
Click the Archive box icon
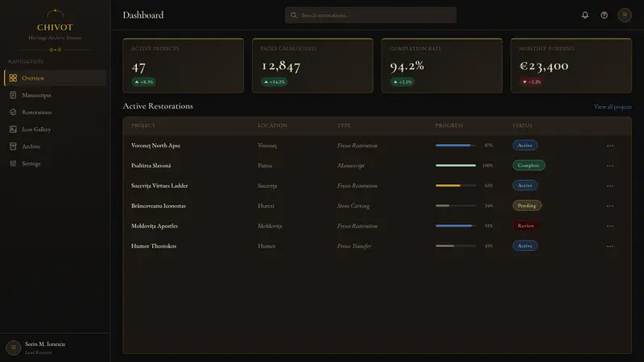(x=13, y=146)
